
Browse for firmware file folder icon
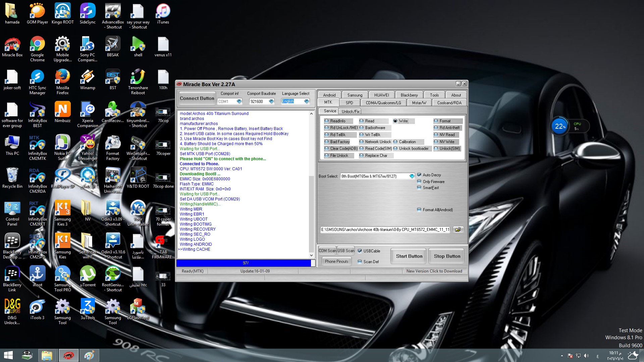pos(458,230)
